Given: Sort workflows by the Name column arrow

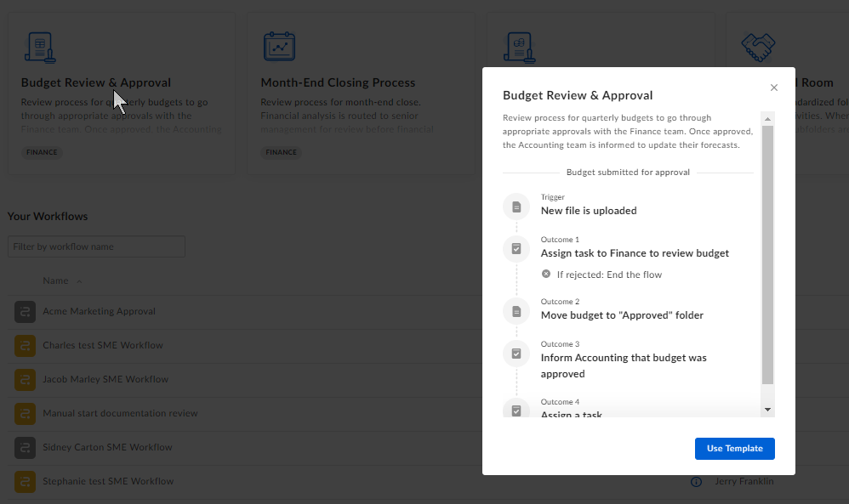Looking at the screenshot, I should coord(79,281).
